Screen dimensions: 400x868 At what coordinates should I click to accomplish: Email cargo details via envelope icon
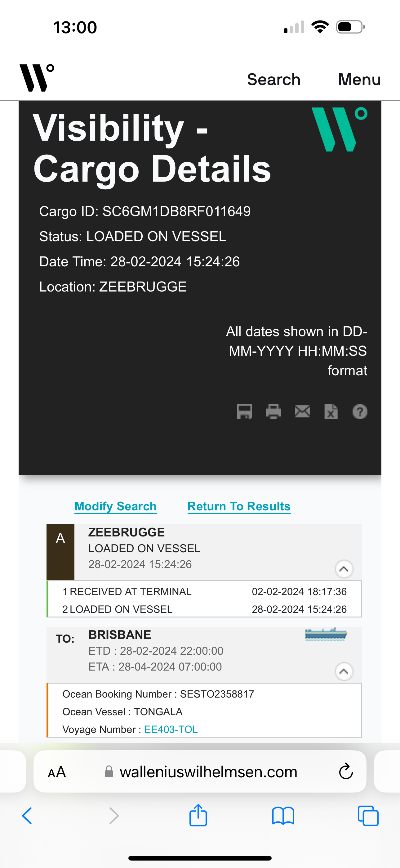(x=302, y=411)
